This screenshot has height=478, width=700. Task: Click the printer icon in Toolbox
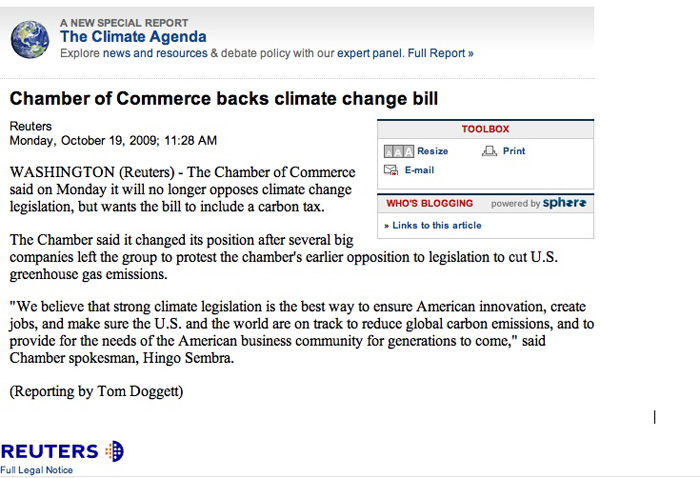coord(489,151)
